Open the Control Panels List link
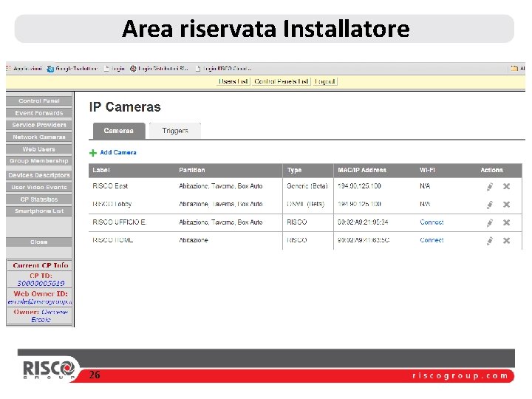 [282, 81]
